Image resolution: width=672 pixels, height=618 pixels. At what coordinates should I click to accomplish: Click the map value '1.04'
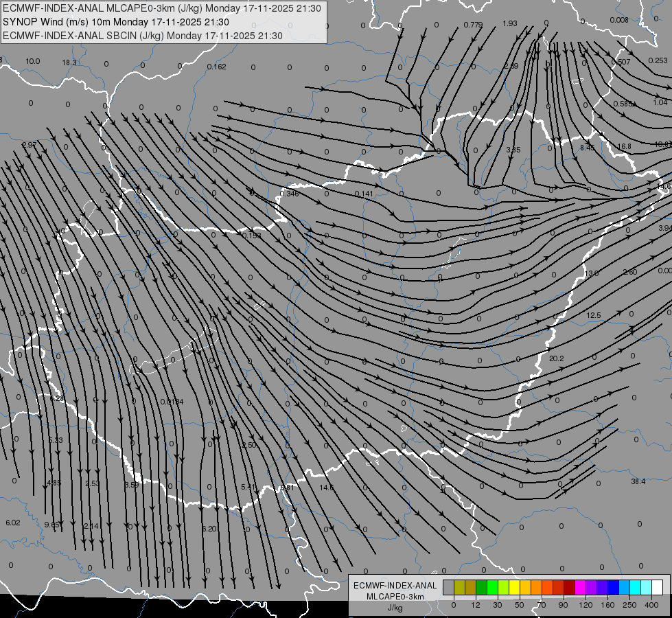660,102
